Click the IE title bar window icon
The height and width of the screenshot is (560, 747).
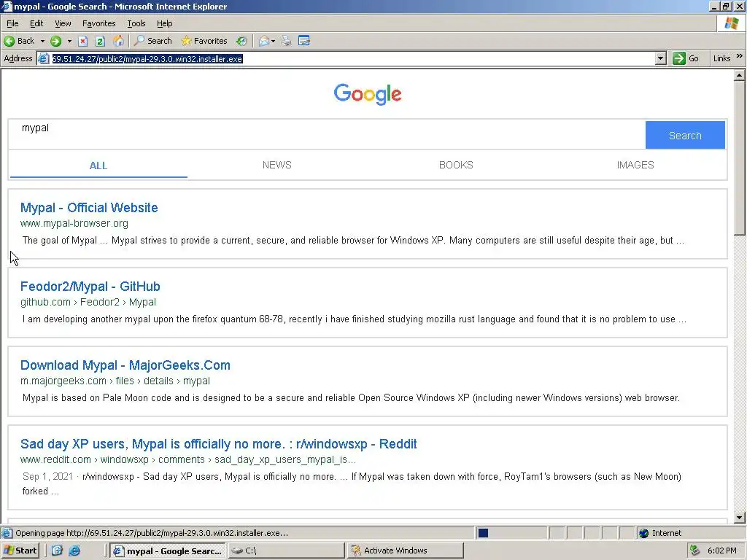(6, 7)
